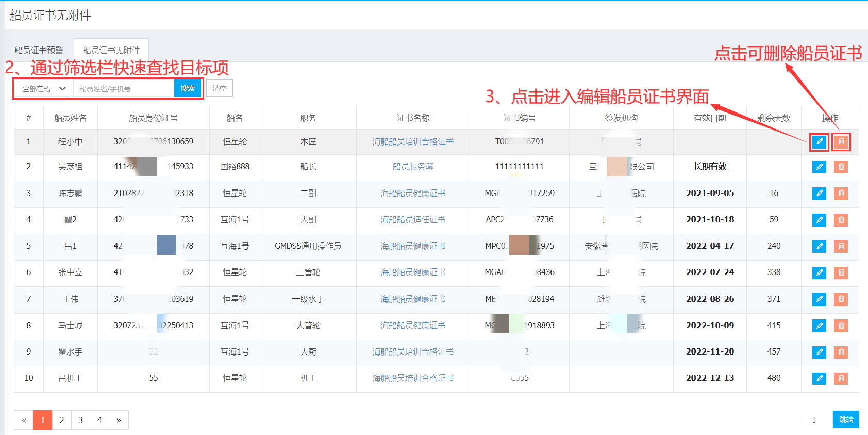Open 吕机工's 海船船员培训合格证书 link
868x435 pixels.
point(413,378)
